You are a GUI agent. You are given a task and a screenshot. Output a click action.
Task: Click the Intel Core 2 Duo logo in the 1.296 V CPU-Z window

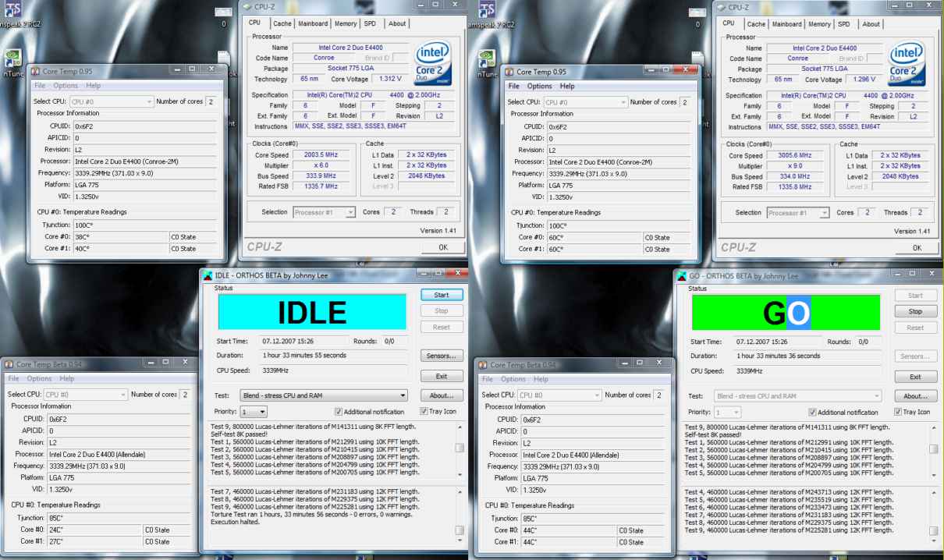pos(907,64)
